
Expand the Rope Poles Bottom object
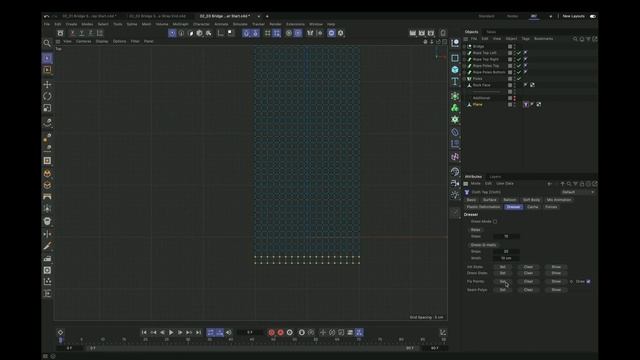click(465, 72)
